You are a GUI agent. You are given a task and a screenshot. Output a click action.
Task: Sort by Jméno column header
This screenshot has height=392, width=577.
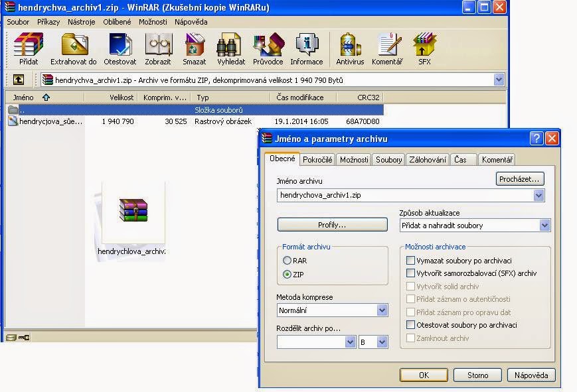point(45,98)
